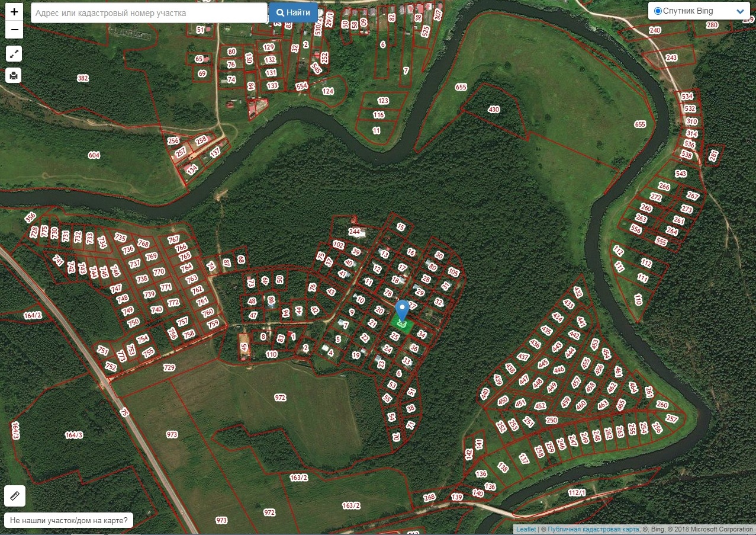The width and height of the screenshot is (756, 535).
Task: Select the Спутник Bing radio button
Action: click(658, 11)
